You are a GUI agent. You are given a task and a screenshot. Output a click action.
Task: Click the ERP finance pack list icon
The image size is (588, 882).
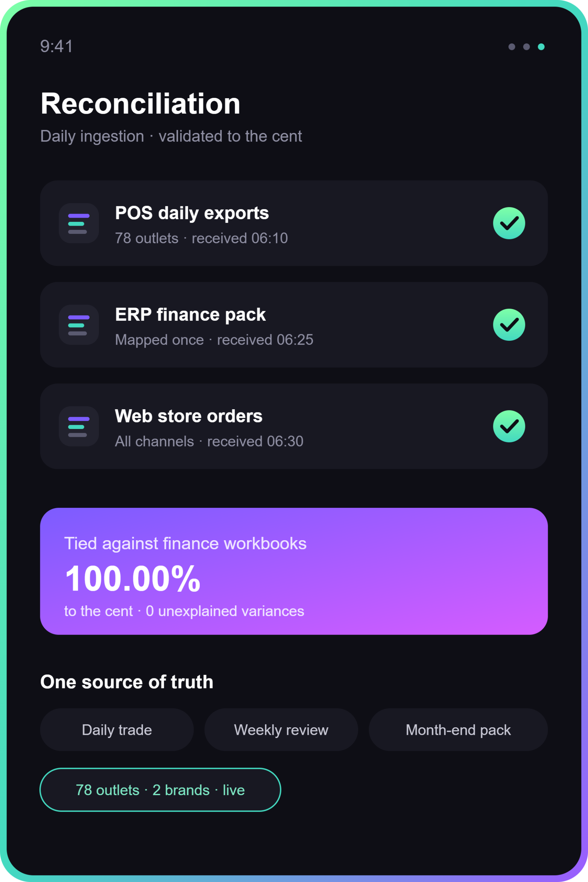pyautogui.click(x=79, y=325)
